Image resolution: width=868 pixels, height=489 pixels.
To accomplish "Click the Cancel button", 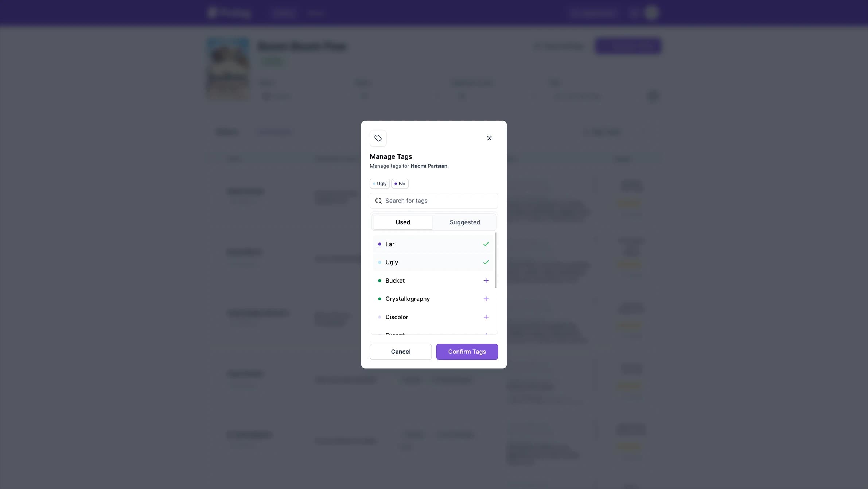I will (401, 351).
